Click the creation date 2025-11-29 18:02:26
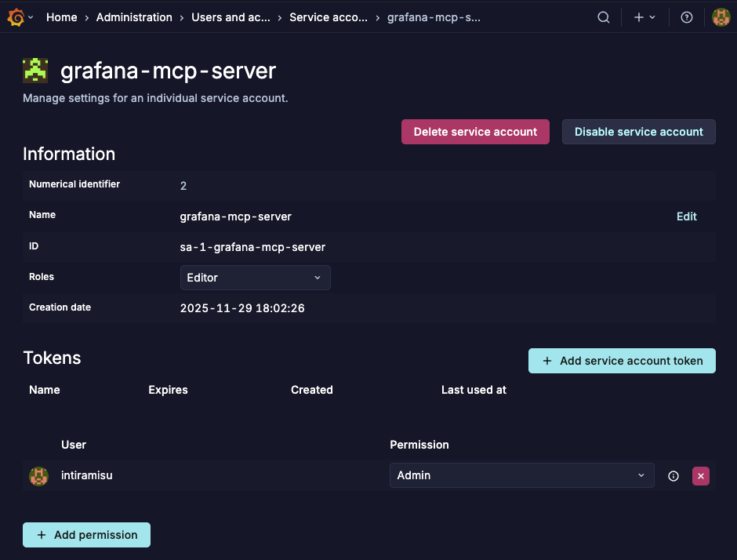 click(x=242, y=308)
